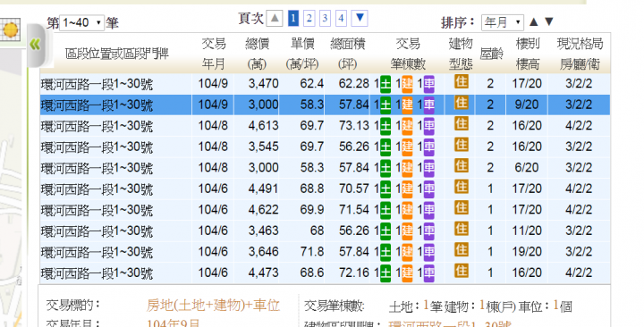644x327 pixels.
Task: Click purple 車 icon in the 4,473 row
Action: pos(428,272)
